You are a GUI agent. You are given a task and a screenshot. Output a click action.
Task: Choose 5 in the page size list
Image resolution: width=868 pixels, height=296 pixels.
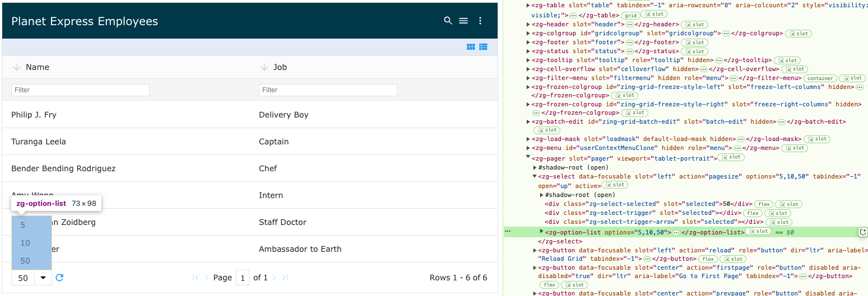click(x=31, y=225)
